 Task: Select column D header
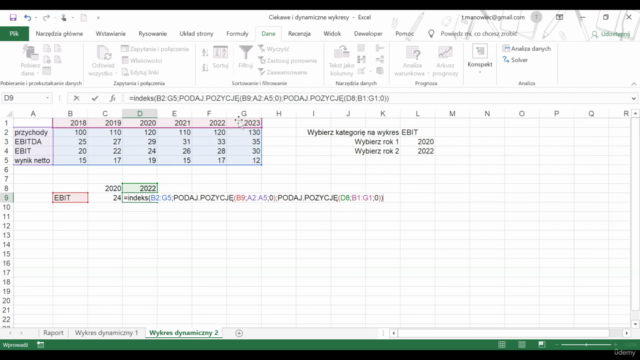[x=140, y=113]
